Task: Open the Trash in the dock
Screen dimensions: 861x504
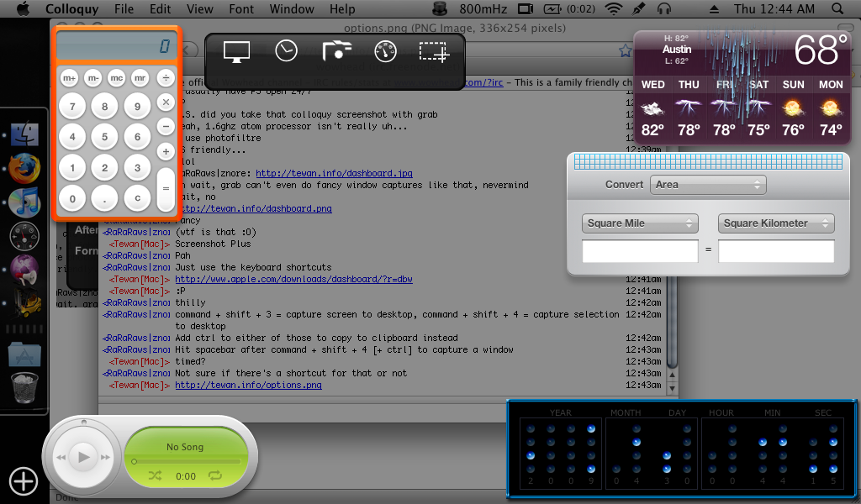Action: 24,388
